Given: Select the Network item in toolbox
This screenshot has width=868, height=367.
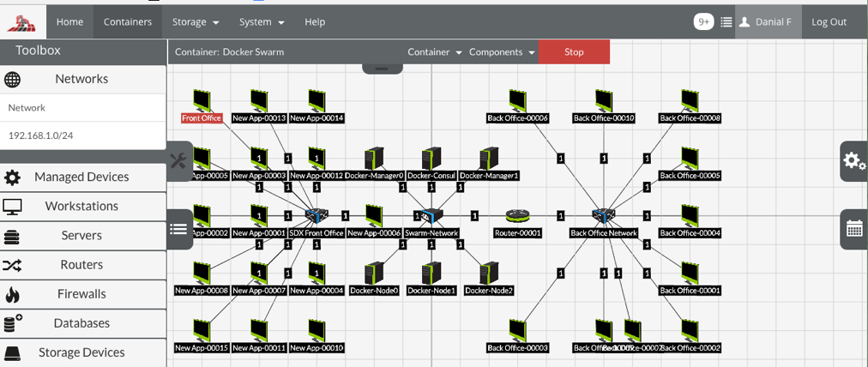Looking at the screenshot, I should coord(83,108).
